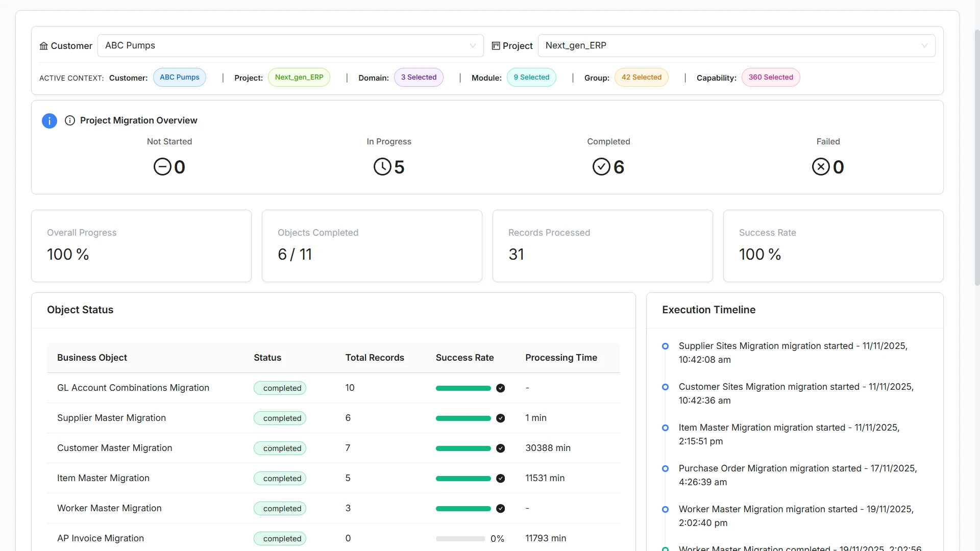Click the Next_gen_ERP context chip

tap(299, 78)
